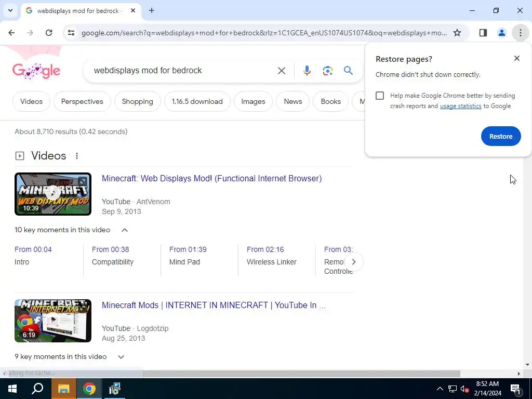Click the muted volume tray icon
This screenshot has height=399, width=532.
(464, 389)
